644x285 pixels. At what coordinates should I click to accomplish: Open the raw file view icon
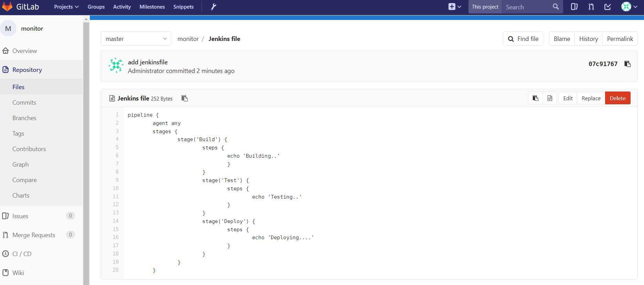tap(550, 98)
